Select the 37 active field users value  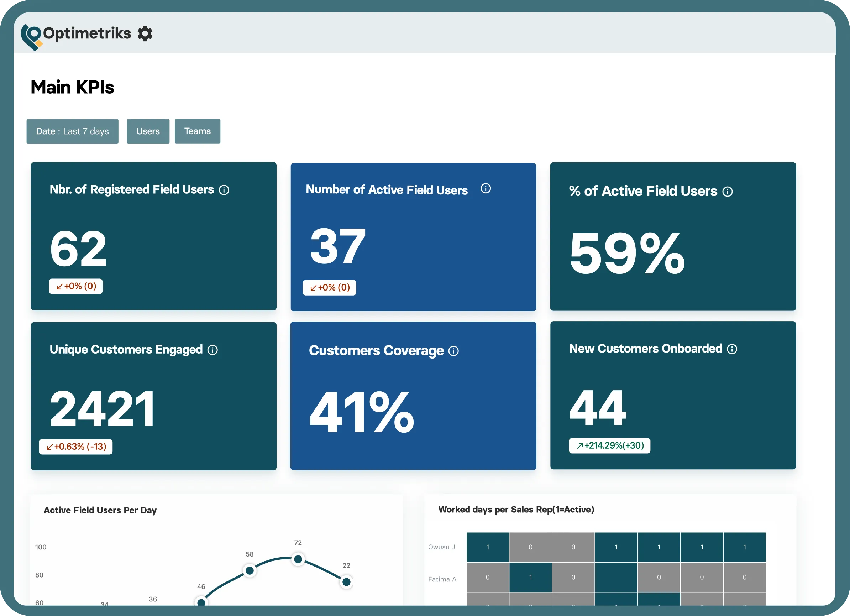point(338,246)
